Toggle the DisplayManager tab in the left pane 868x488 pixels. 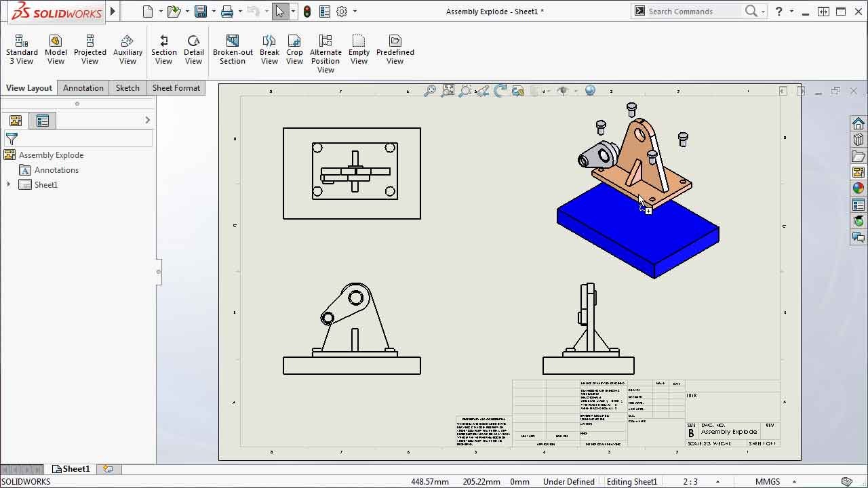[43, 120]
